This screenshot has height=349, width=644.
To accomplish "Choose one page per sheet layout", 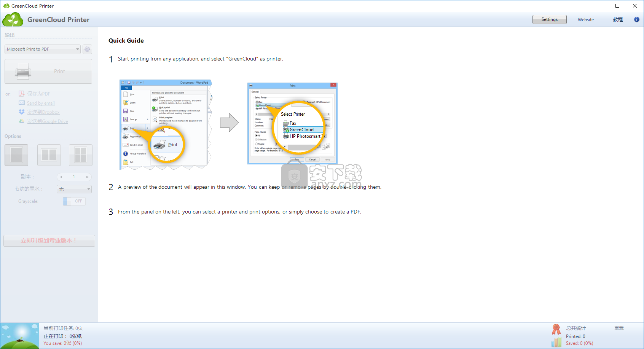I will (x=16, y=155).
